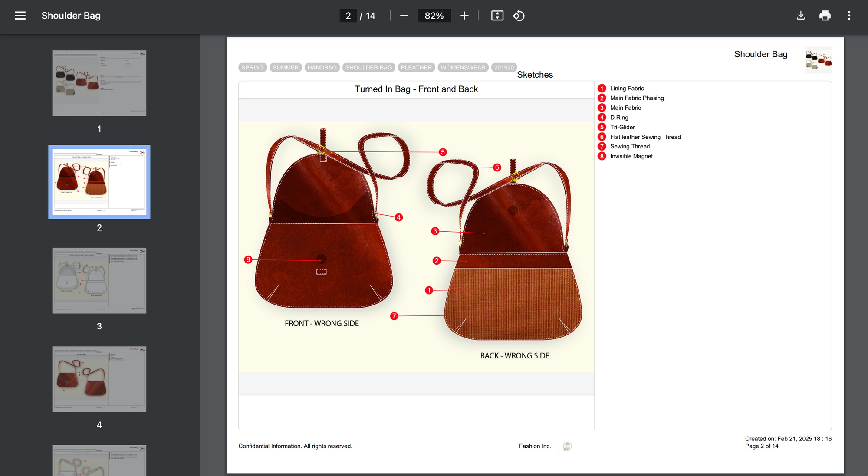Viewport: 868px width, 476px height.
Task: Open page 4 thumbnail
Action: (99, 379)
